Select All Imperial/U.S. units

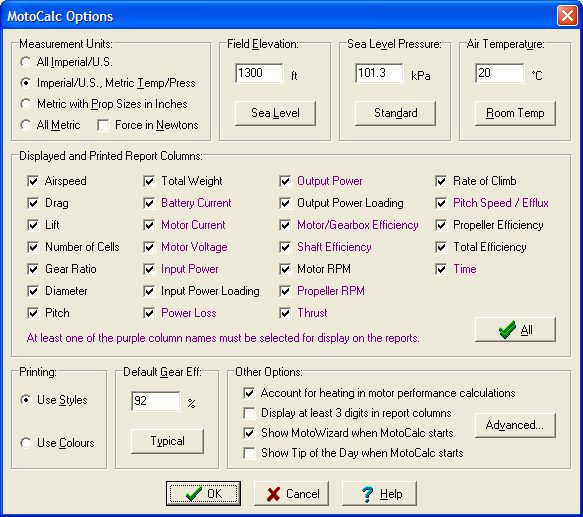[x=26, y=62]
